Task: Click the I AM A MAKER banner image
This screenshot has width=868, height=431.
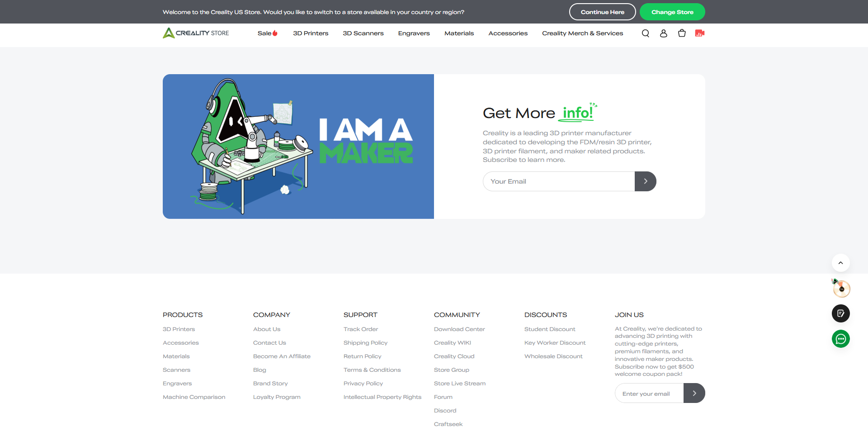Action: pyautogui.click(x=298, y=147)
